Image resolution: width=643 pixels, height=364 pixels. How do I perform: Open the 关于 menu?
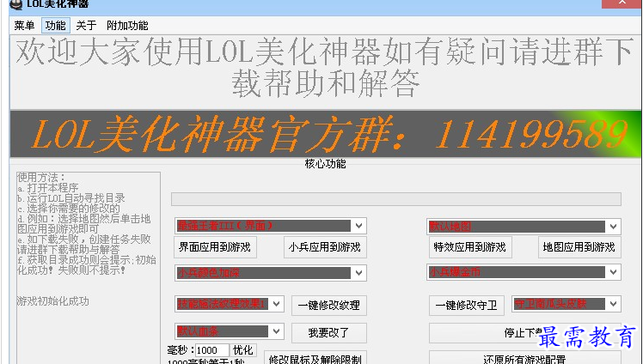(x=86, y=26)
